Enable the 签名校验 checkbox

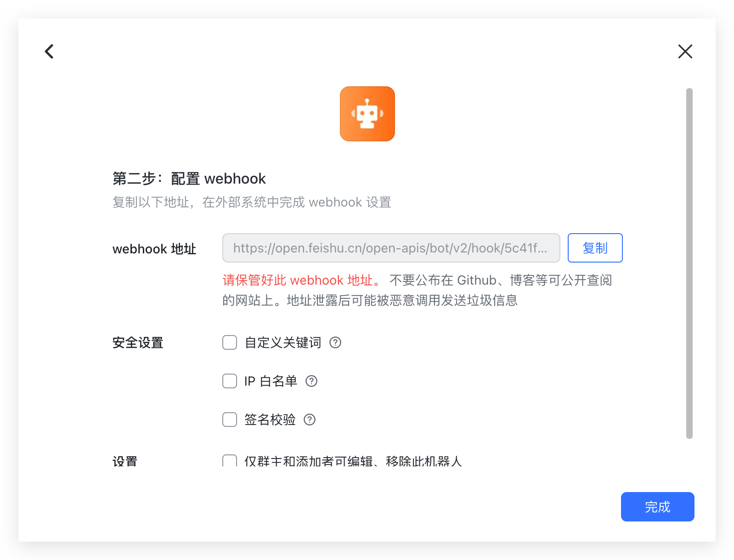(230, 420)
